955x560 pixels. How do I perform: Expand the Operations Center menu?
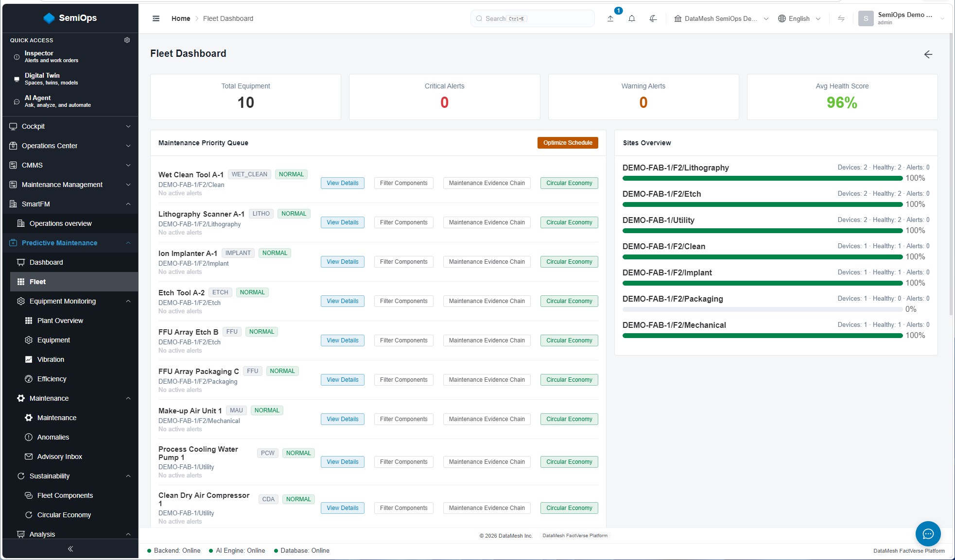pos(70,146)
